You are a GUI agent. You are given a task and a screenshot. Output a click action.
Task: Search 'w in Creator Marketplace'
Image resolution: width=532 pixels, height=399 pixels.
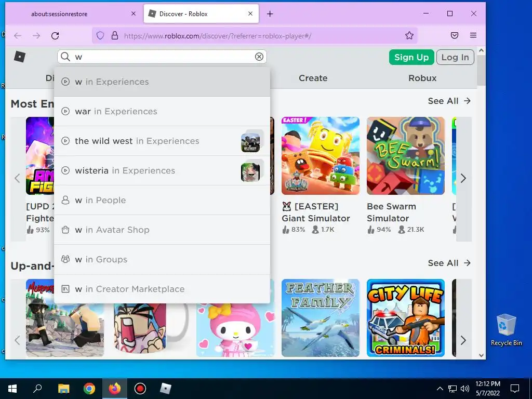[x=162, y=289]
